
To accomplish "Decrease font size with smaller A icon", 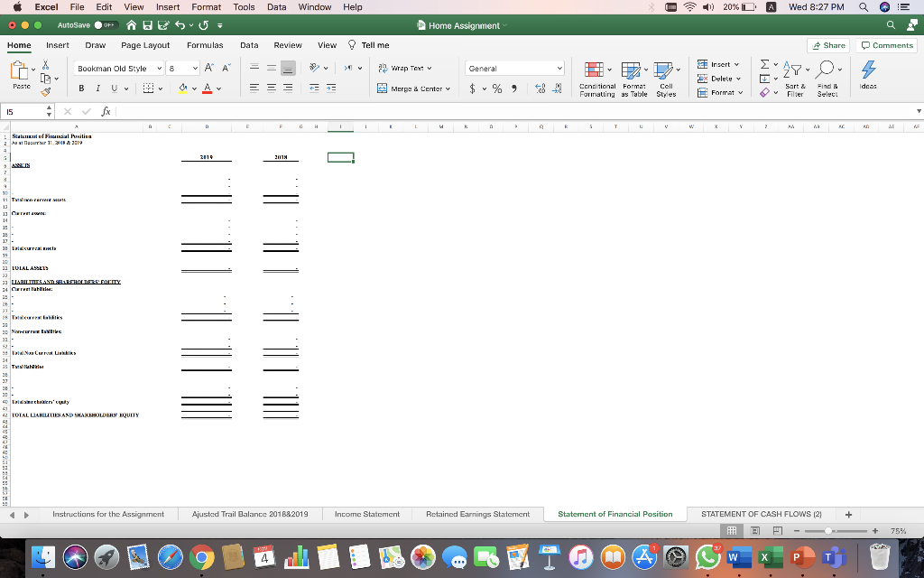I will point(226,69).
